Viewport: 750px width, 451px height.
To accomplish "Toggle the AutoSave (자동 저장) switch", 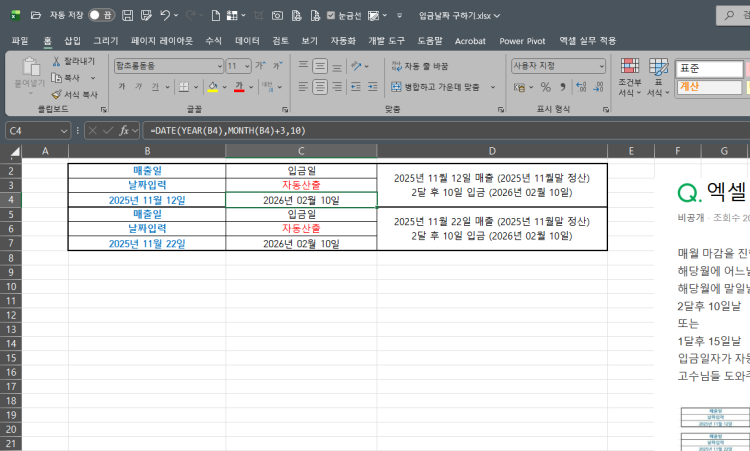I will click(101, 15).
